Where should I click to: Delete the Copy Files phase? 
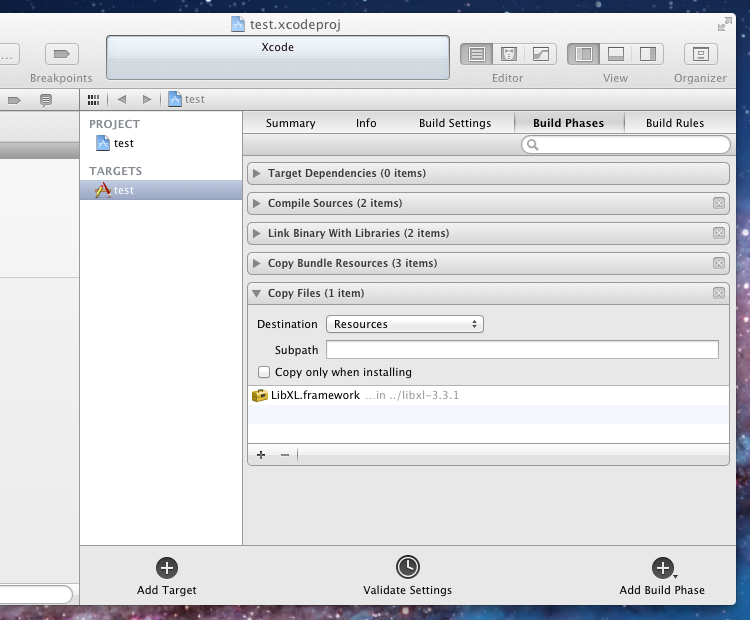[x=718, y=293]
